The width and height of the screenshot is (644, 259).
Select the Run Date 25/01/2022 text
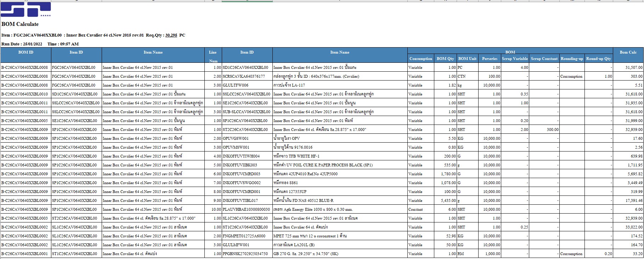(x=22, y=44)
